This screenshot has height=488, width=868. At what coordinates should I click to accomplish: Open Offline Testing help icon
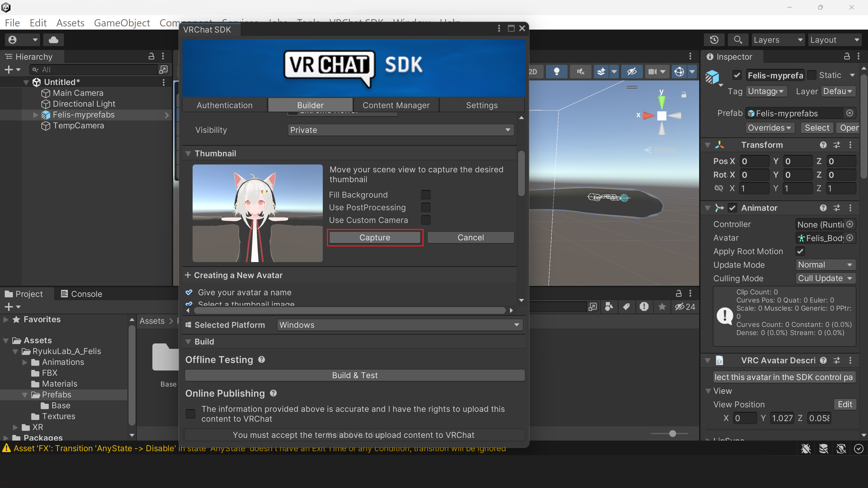click(262, 360)
